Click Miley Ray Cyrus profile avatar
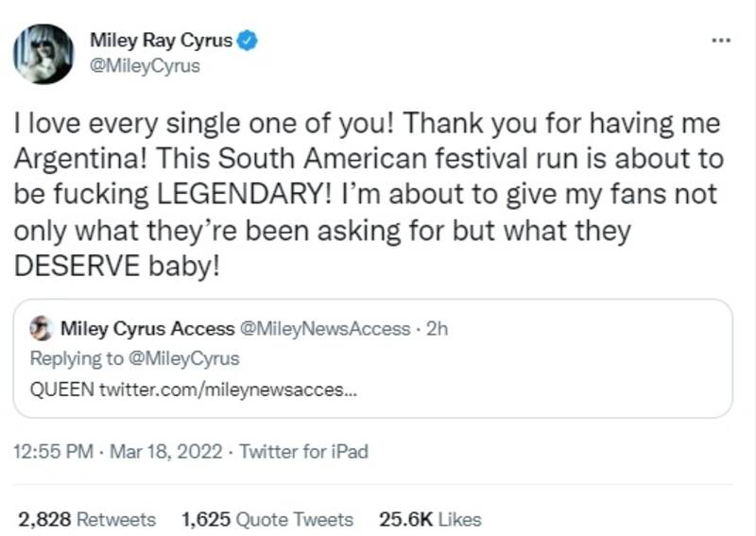 pos(43,54)
